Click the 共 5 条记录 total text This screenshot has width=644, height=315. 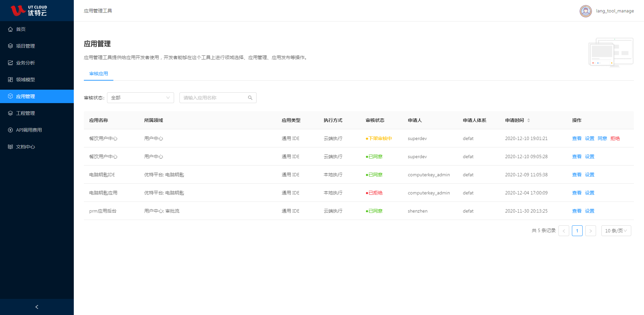click(544, 231)
